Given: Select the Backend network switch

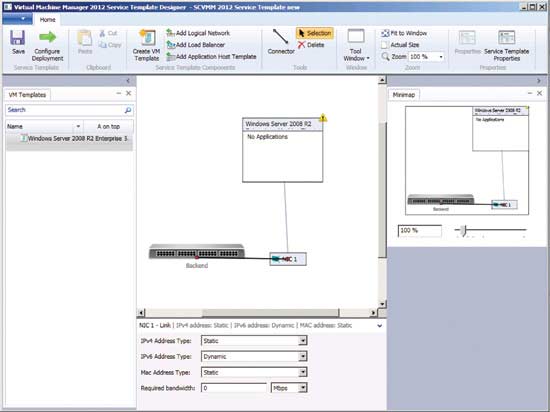Looking at the screenshot, I should [x=197, y=252].
